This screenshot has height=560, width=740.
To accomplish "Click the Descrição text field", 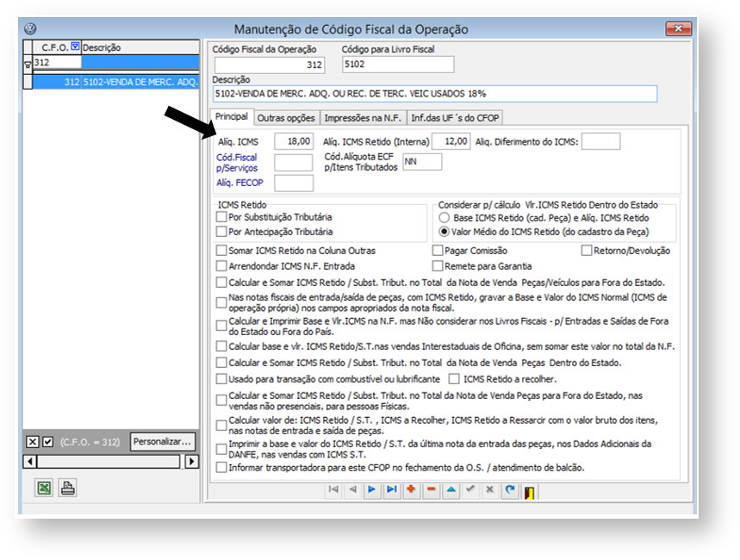I will tap(435, 94).
